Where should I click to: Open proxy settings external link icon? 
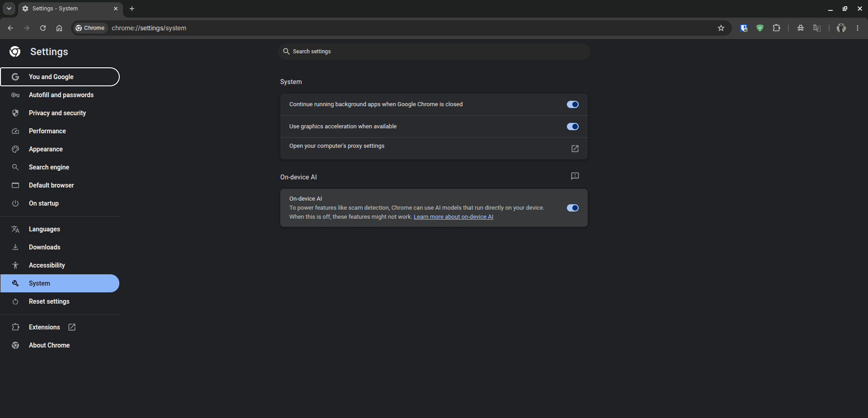pyautogui.click(x=575, y=149)
